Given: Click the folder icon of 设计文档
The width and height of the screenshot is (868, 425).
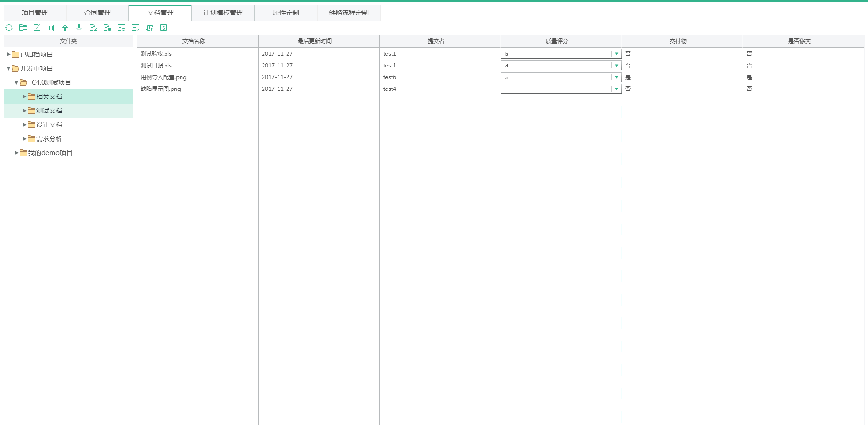Looking at the screenshot, I should 31,125.
